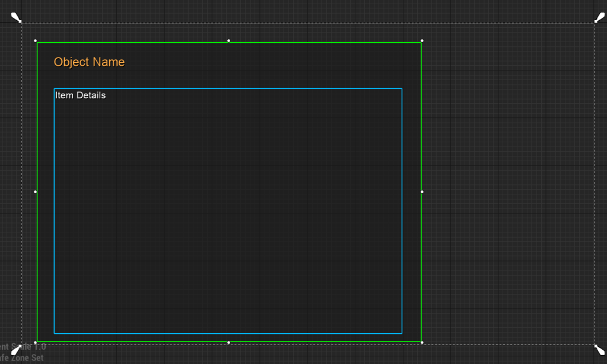This screenshot has height=364, width=607.
Task: Click the top-right canvas anchor handle
Action: [x=600, y=17]
